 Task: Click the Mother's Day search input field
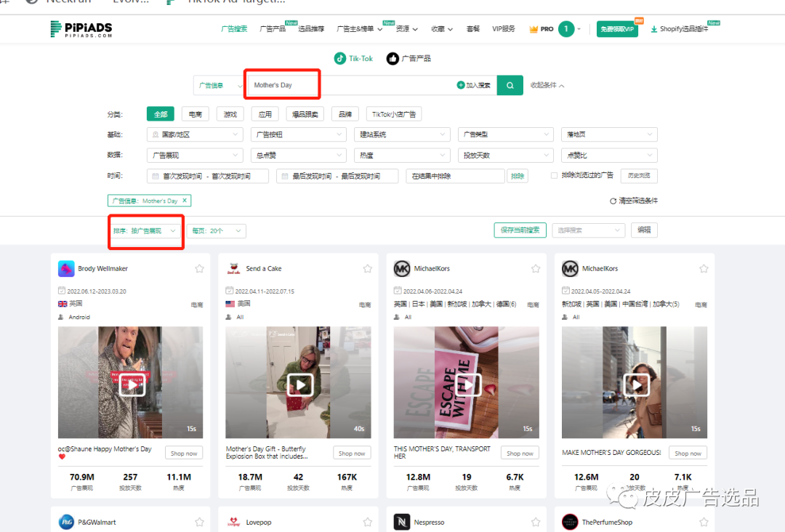click(x=349, y=85)
